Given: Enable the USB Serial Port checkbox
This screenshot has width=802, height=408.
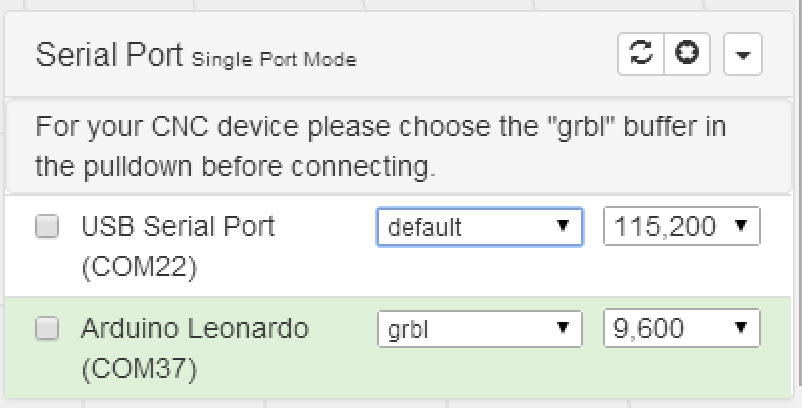Looking at the screenshot, I should point(47,227).
